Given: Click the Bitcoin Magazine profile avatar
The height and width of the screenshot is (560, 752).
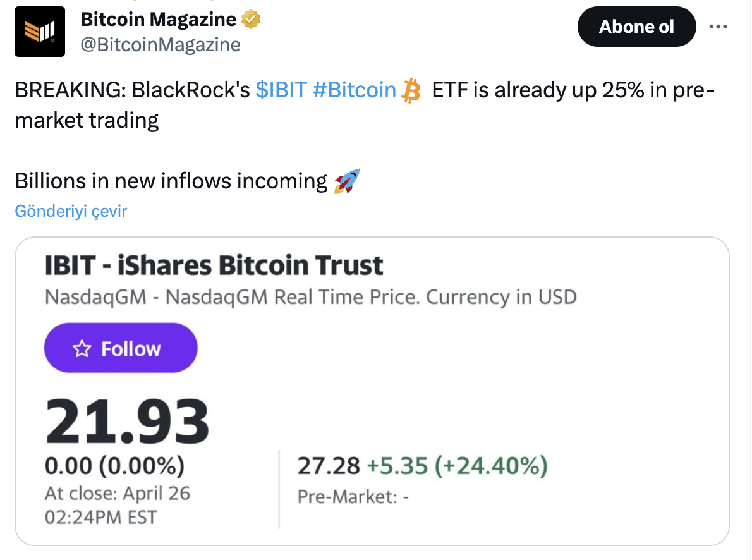Looking at the screenshot, I should pos(39,31).
